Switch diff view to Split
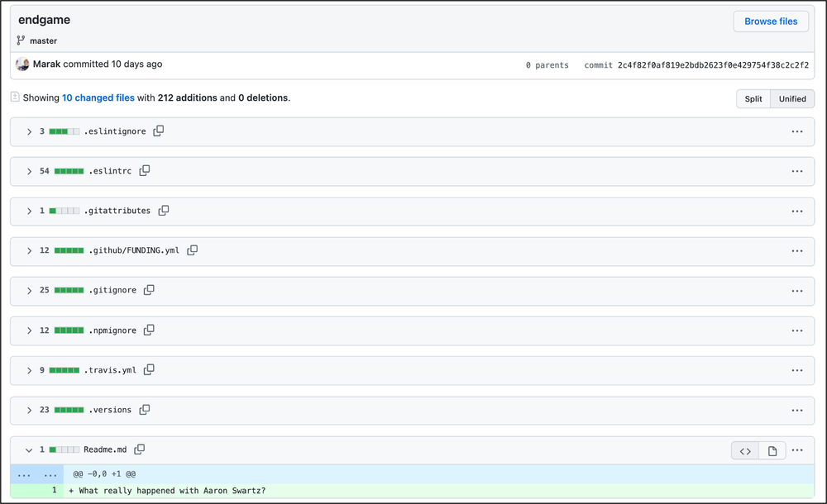827x504 pixels. 753,98
